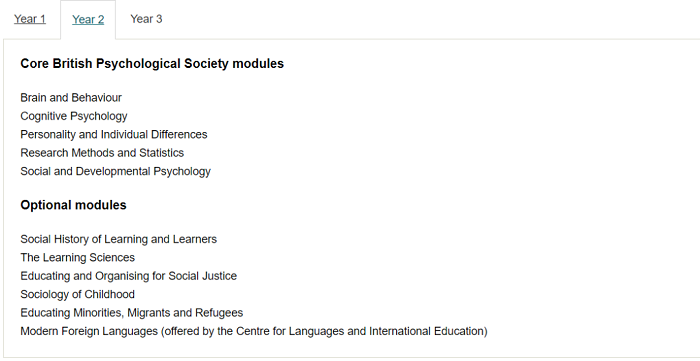Viewport: 700px width, 361px height.
Task: Select Educating Minorities, Migrants and Refugees
Action: [x=132, y=313]
